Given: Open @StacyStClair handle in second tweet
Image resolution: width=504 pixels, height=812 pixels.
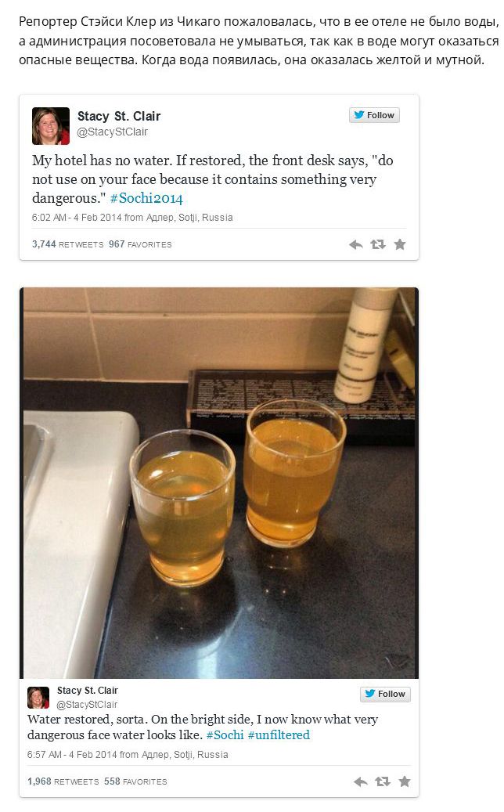Looking at the screenshot, I should (x=87, y=705).
